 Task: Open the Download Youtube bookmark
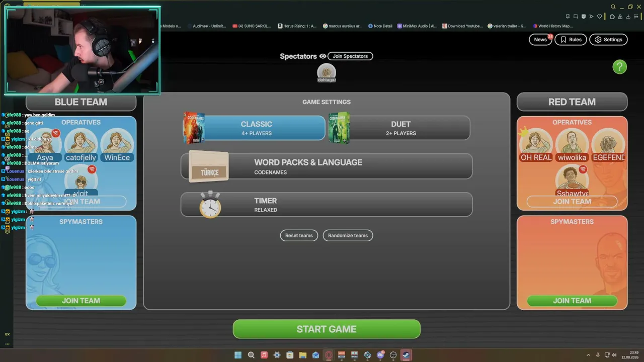[x=462, y=26]
